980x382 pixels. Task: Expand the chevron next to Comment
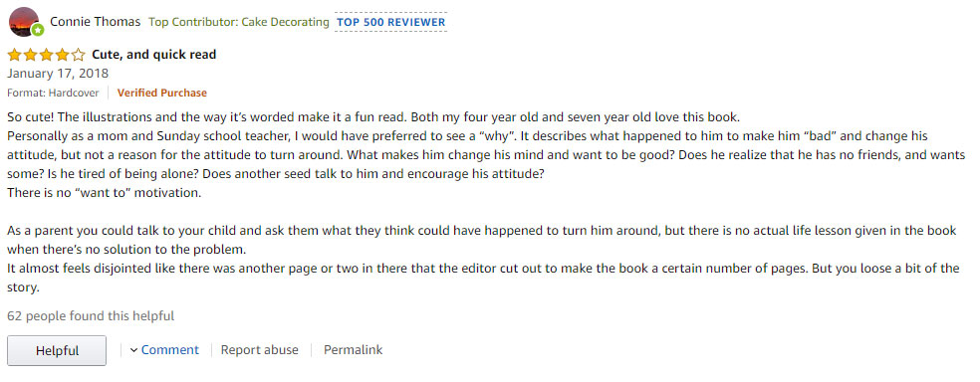pos(133,350)
